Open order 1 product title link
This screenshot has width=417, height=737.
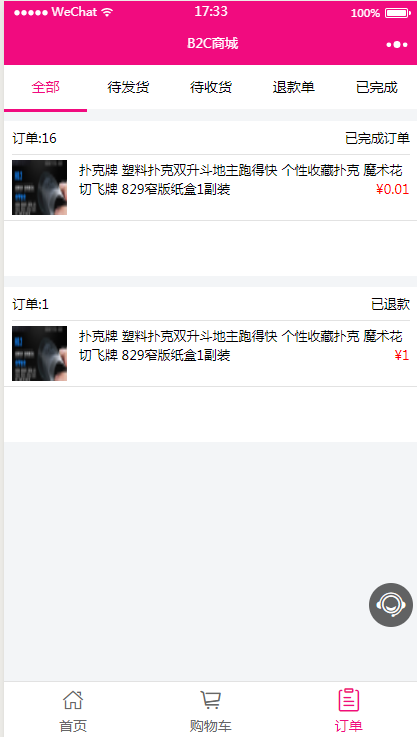241,346
